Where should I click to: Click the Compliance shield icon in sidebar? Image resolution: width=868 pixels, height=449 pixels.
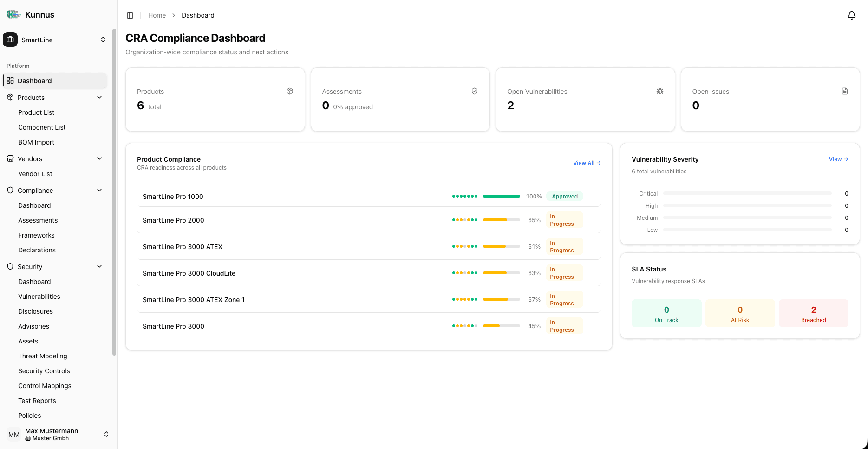tap(10, 190)
